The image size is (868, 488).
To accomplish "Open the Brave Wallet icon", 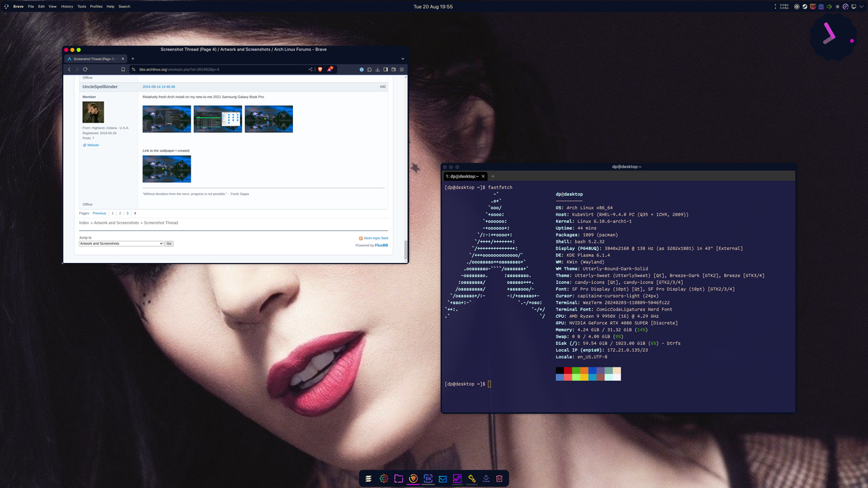I will [393, 69].
